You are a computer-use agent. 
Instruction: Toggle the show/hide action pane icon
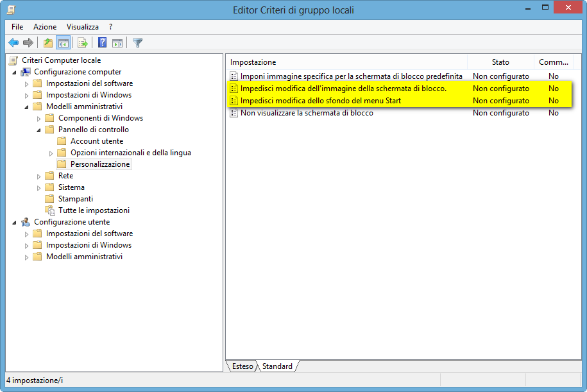117,43
